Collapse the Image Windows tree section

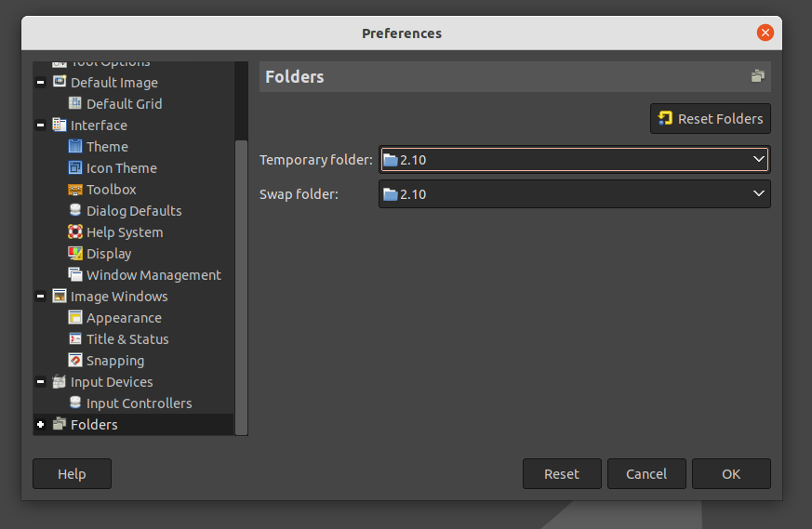click(x=41, y=297)
